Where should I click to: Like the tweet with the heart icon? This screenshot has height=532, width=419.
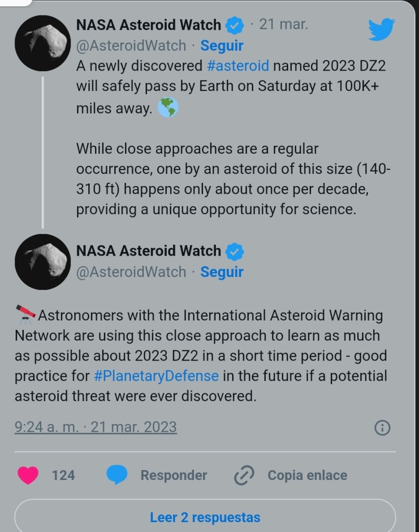pos(28,475)
